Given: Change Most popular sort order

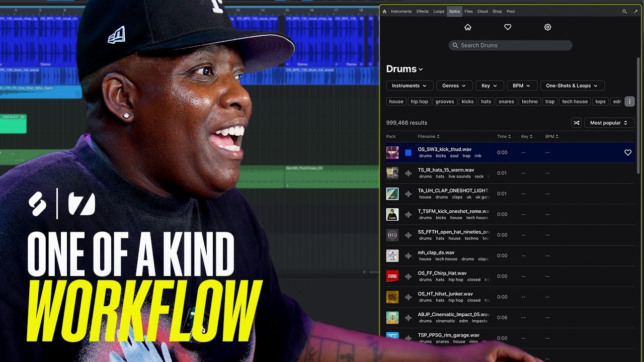Looking at the screenshot, I should (609, 123).
